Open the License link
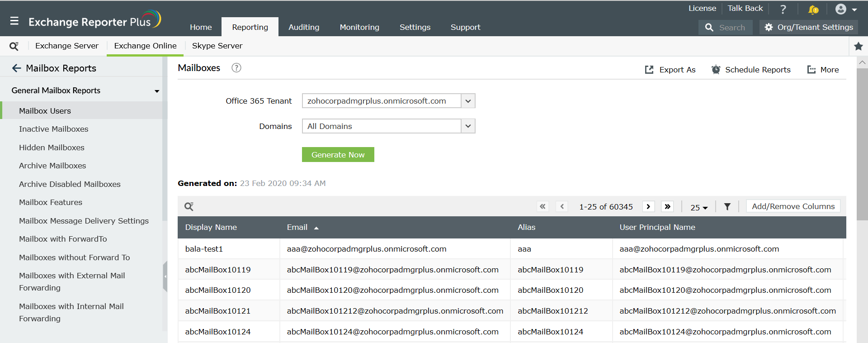868x343 pixels. (x=702, y=8)
